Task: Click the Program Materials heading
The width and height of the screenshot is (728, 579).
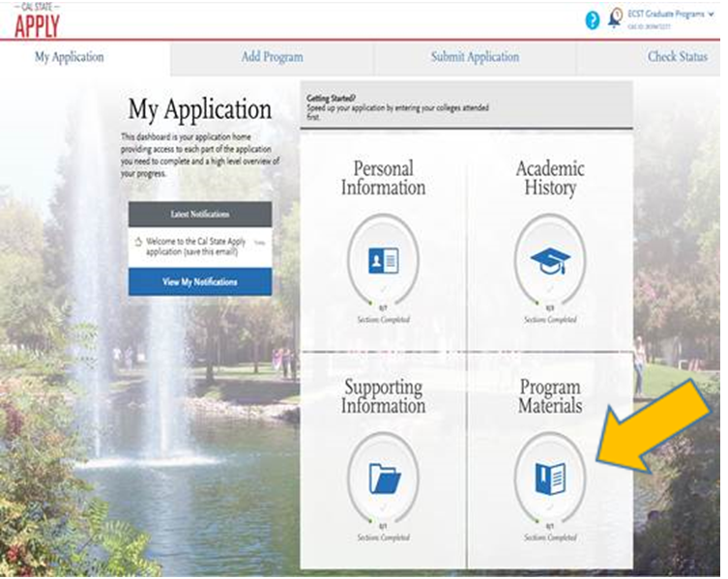Action: [550, 396]
